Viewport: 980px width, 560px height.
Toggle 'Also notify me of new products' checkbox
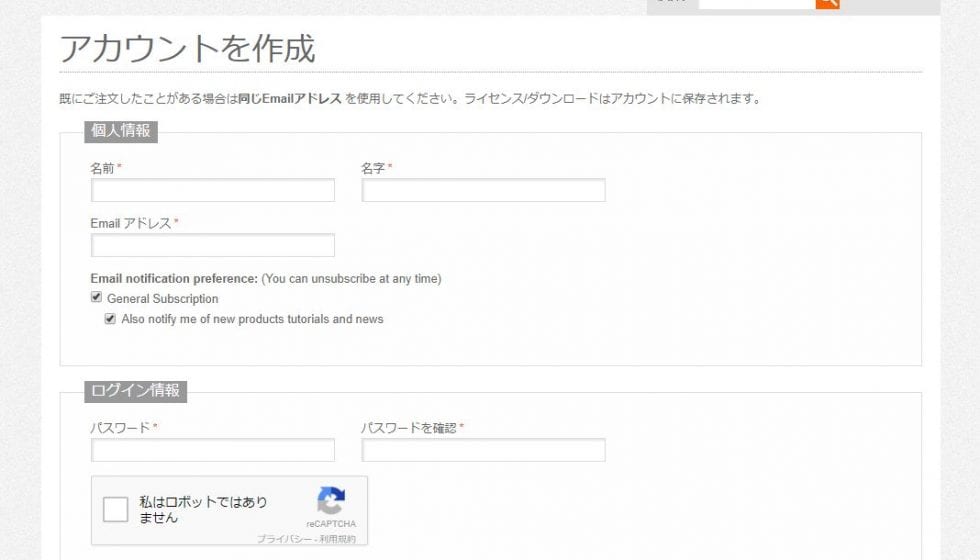tap(110, 319)
